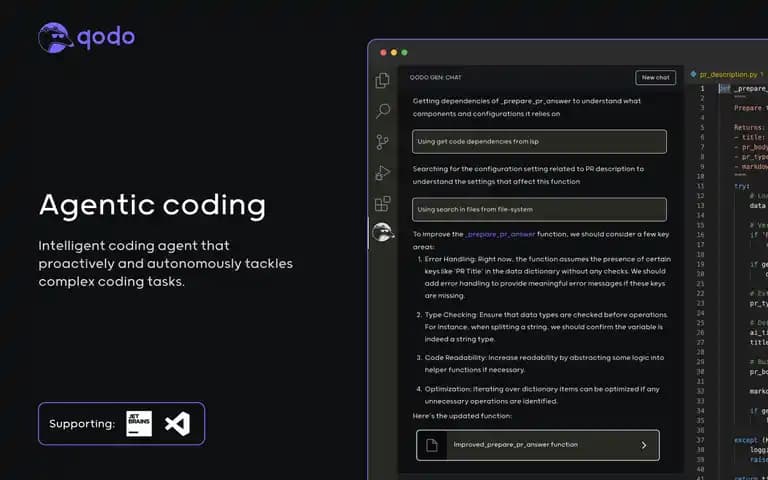Select the Qodo Gen icon in activity bar

(383, 232)
